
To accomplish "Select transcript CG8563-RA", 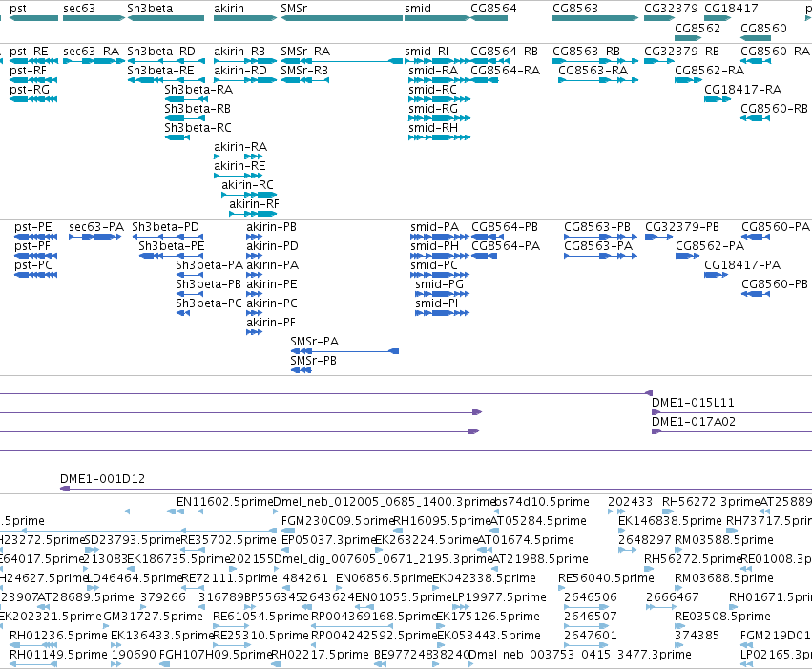I will click(593, 71).
